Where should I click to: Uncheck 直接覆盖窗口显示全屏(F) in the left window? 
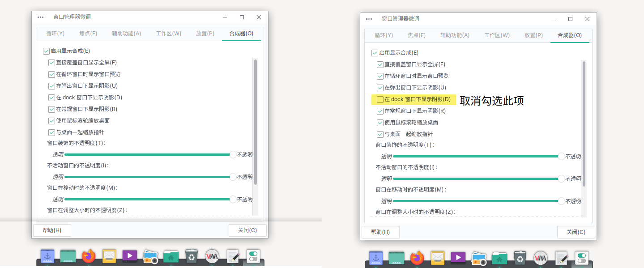(83, 63)
